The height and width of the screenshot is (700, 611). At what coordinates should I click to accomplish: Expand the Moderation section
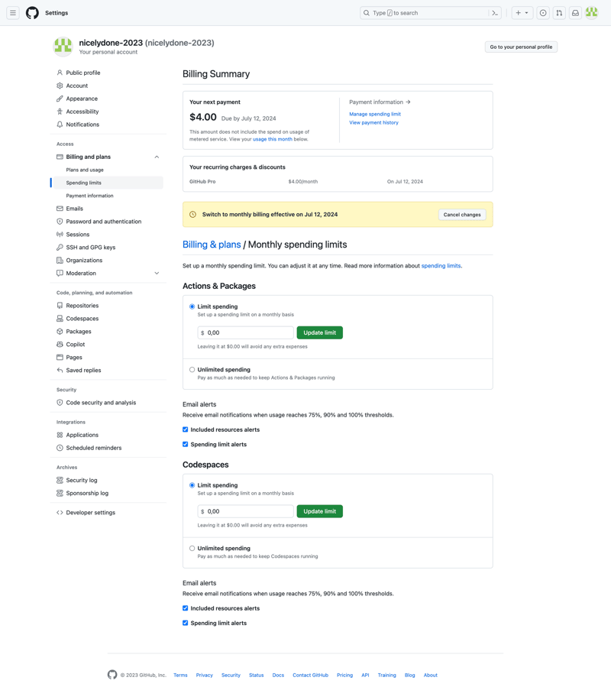156,273
